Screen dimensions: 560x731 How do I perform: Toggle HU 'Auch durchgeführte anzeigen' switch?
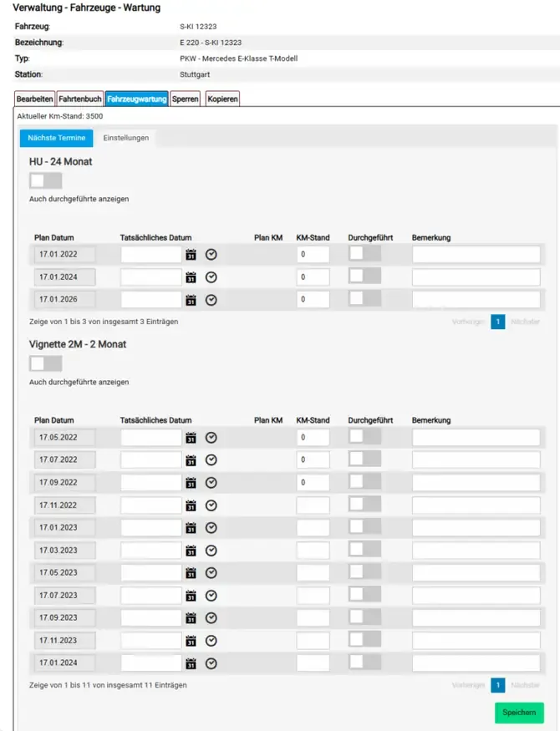tap(46, 180)
